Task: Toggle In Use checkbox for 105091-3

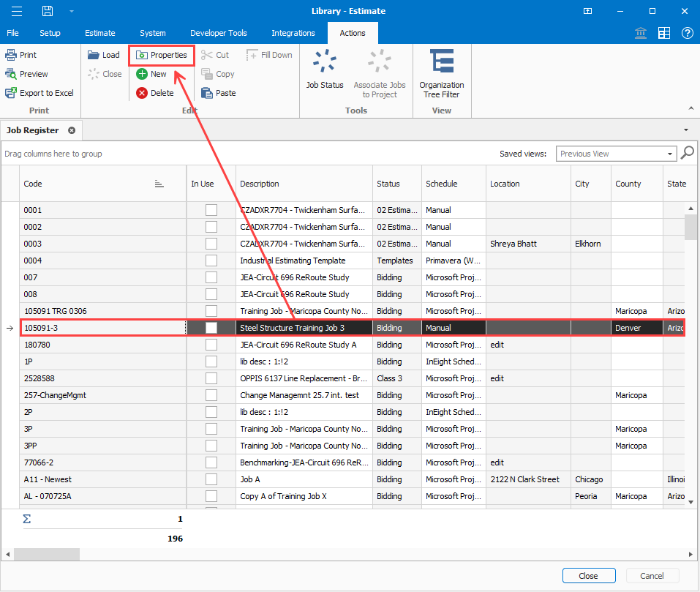Action: coord(211,328)
